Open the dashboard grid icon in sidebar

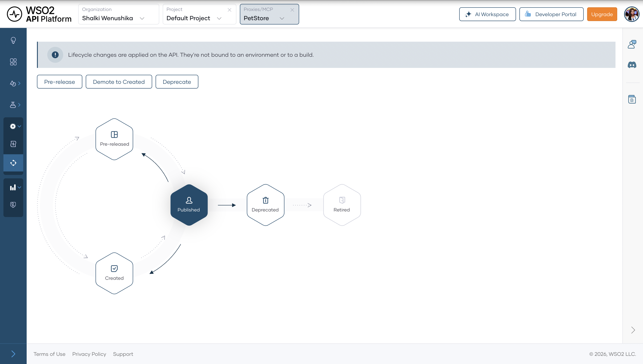click(13, 62)
